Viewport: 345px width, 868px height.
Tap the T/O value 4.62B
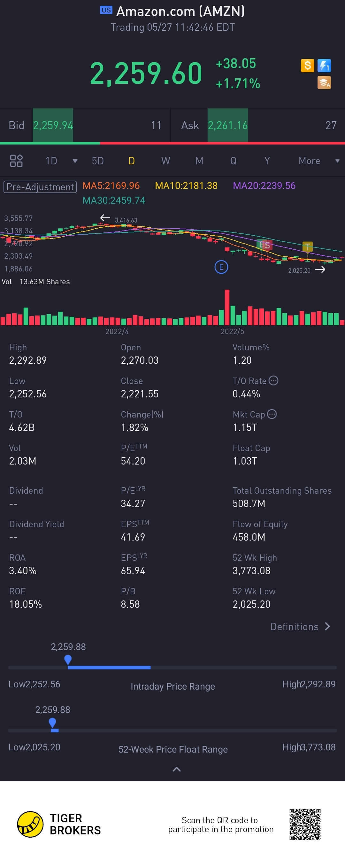22,427
